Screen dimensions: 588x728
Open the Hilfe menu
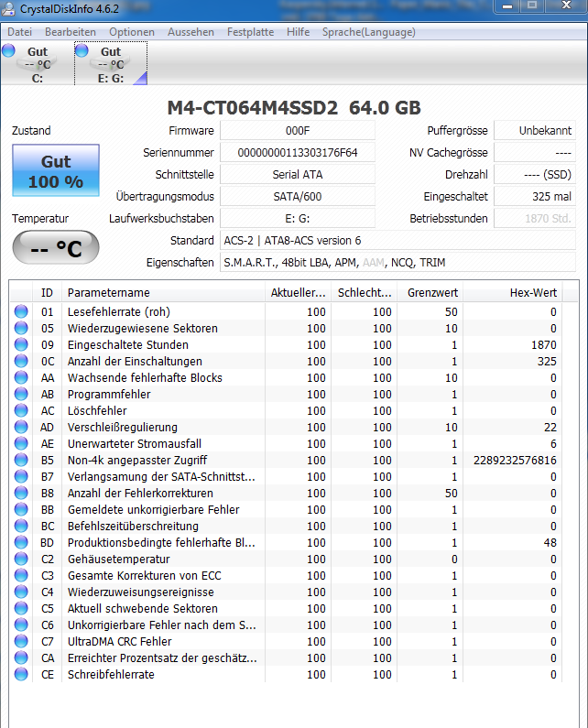tap(299, 32)
